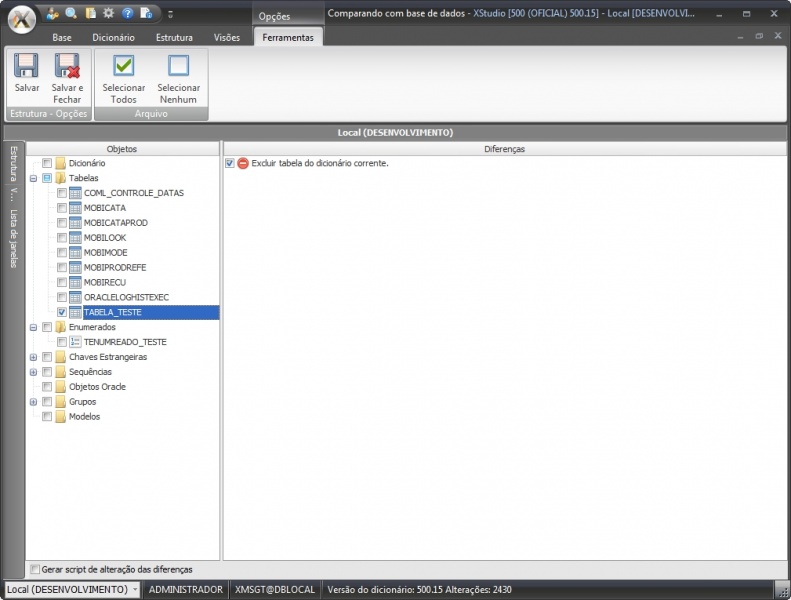Expand the Sequências node
This screenshot has width=791, height=600.
click(33, 372)
